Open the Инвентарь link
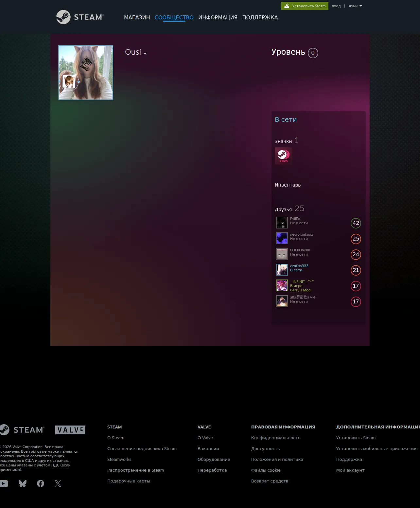The image size is (420, 508). tap(288, 185)
